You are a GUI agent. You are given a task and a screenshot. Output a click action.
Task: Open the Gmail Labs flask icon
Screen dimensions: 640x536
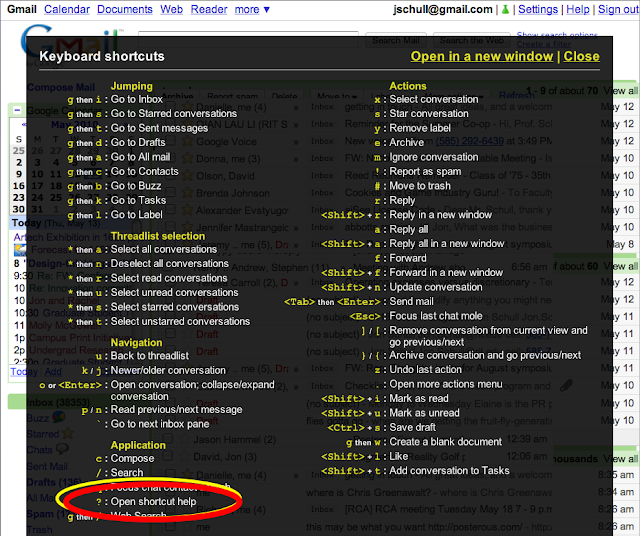coord(505,9)
